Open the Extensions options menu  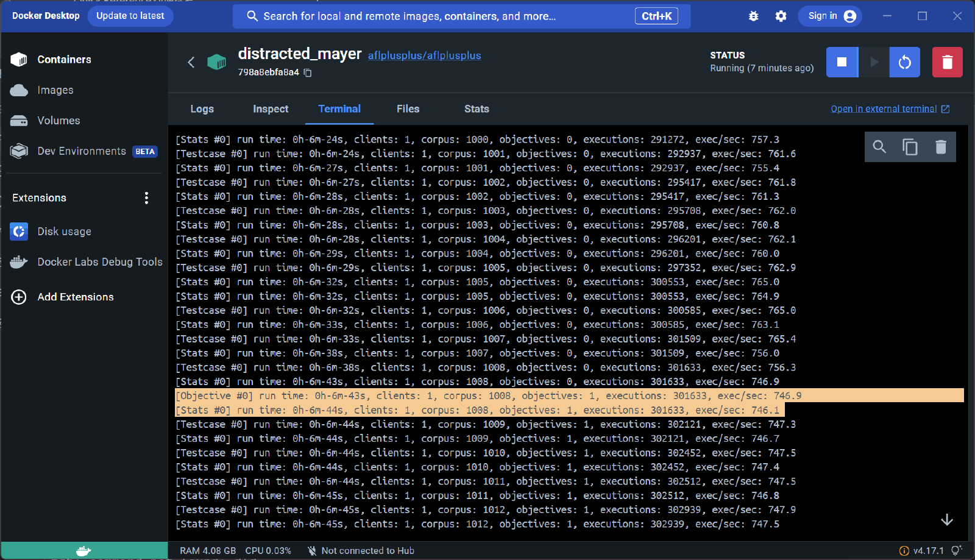[146, 197]
